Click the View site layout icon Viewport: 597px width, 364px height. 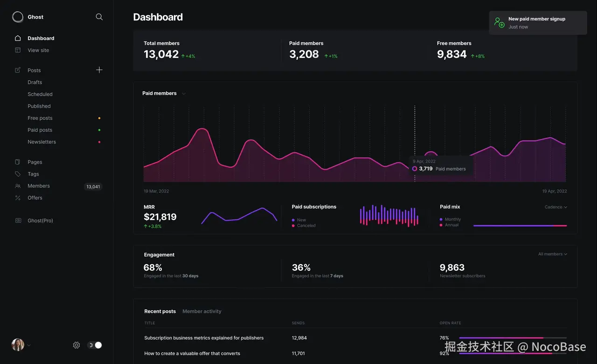18,50
